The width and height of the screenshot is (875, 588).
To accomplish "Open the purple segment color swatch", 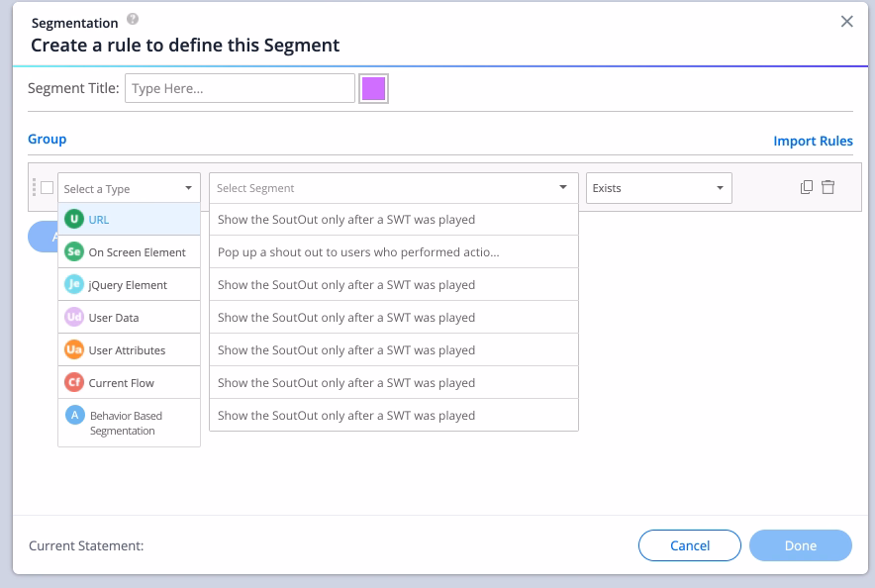I will tap(373, 88).
